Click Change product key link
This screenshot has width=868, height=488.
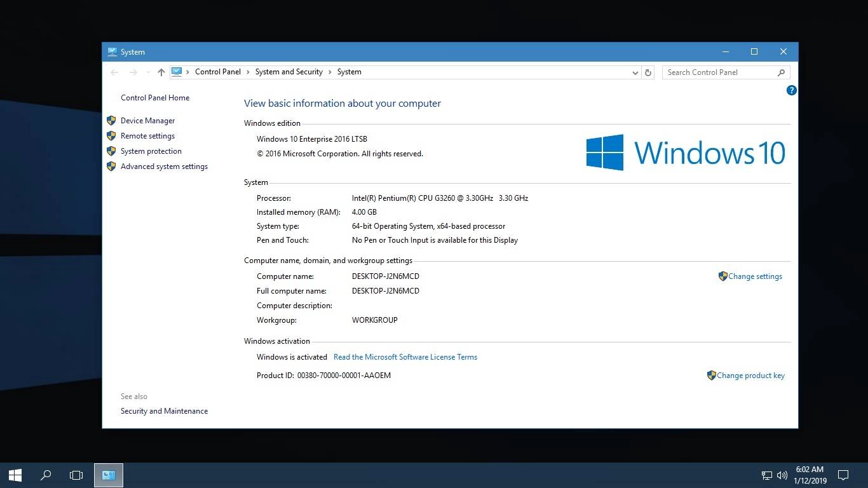click(750, 376)
